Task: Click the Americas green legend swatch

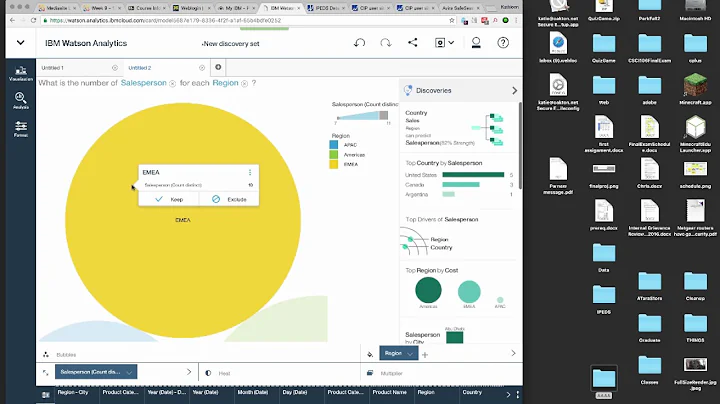Action: pyautogui.click(x=334, y=154)
